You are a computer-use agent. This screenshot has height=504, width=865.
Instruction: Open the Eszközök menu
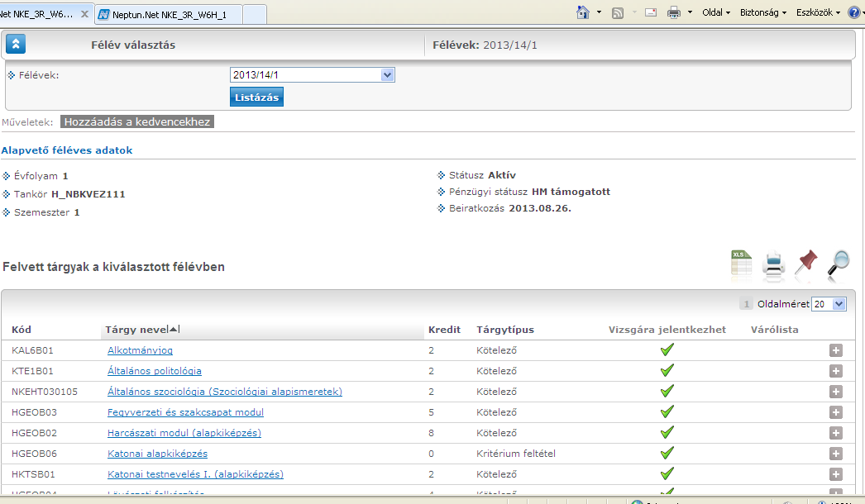[x=818, y=12]
